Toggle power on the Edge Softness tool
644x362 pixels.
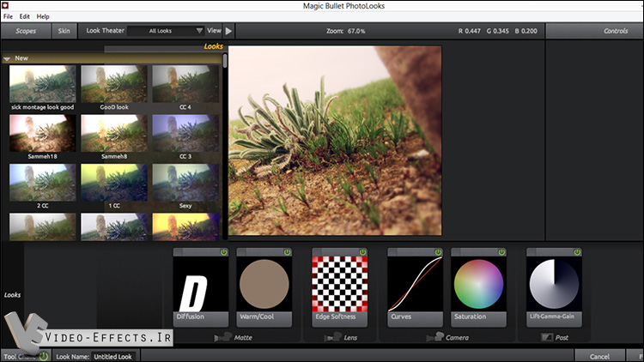362,252
